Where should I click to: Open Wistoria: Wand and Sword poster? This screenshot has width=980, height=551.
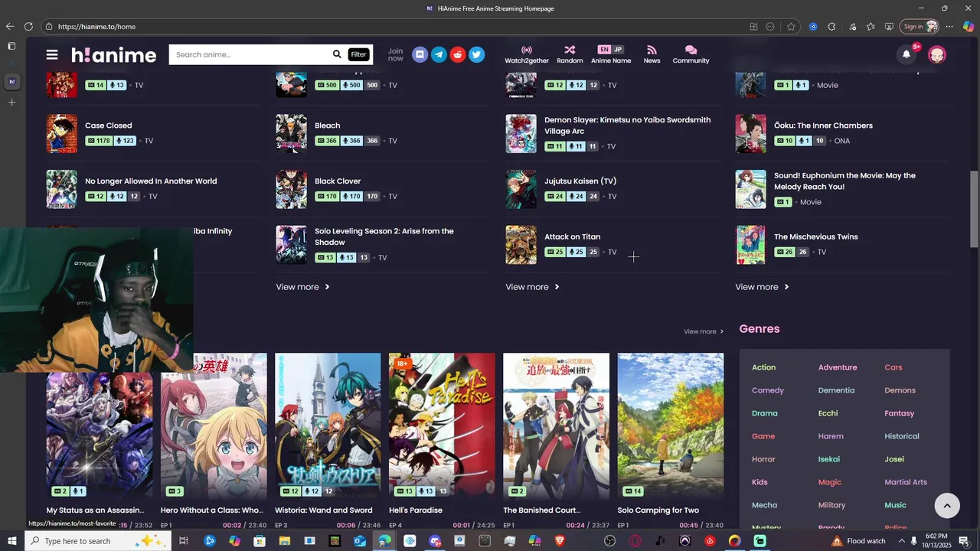tap(328, 426)
